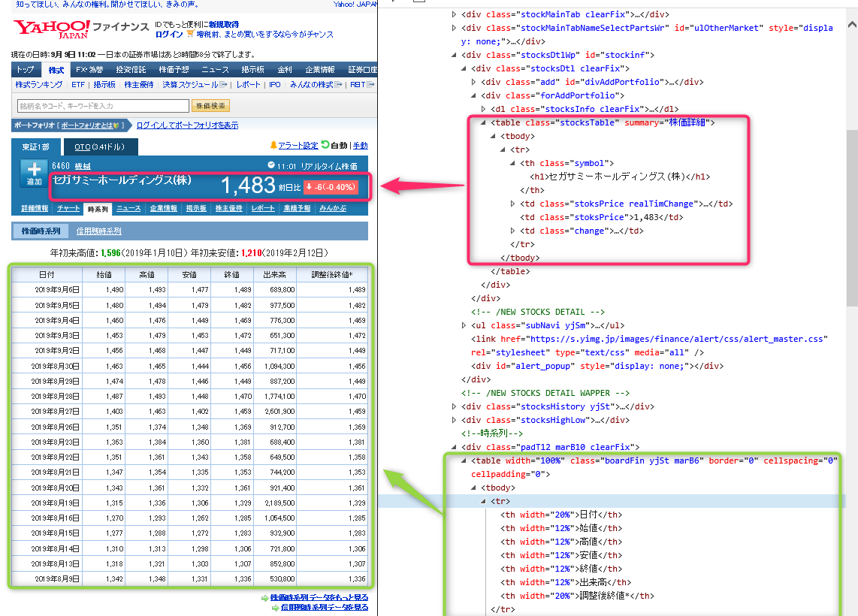The width and height of the screenshot is (858, 616).
Task: Expand the stockMainTab clearFix div node
Action: tap(454, 14)
